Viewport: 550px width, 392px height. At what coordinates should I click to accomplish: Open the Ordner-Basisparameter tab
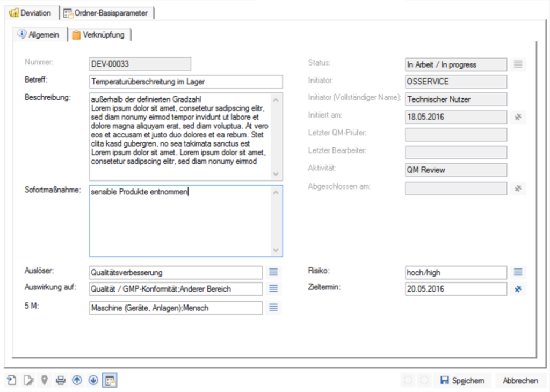(x=108, y=13)
